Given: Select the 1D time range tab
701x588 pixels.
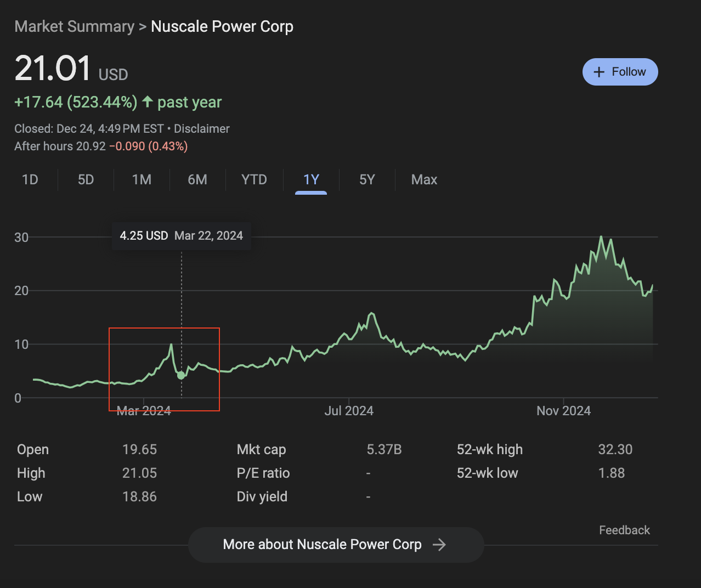Looking at the screenshot, I should coord(30,180).
